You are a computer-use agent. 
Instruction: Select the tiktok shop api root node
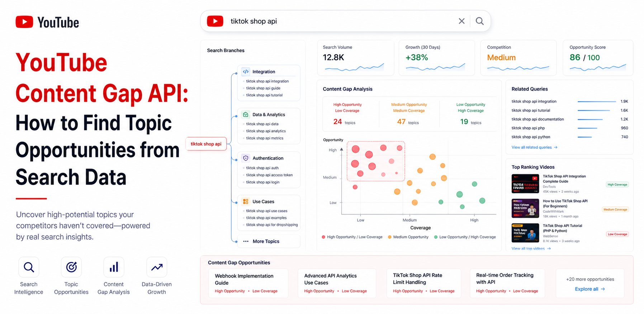206,144
